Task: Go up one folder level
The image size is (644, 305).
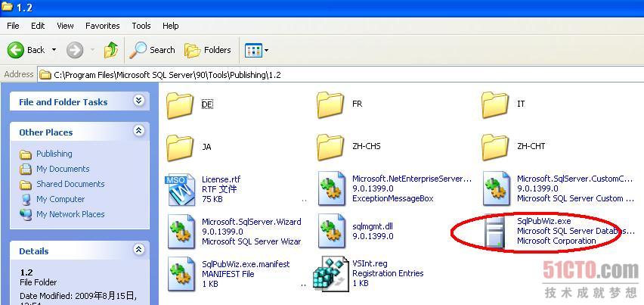Action: point(111,50)
